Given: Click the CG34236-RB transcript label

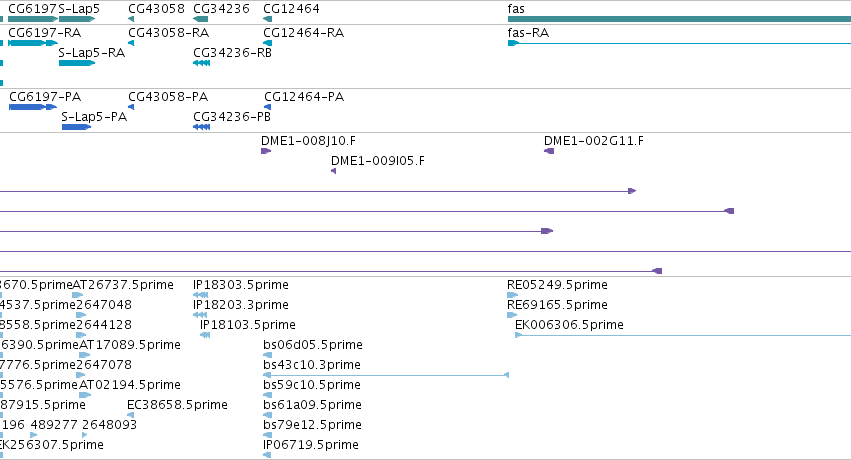Looking at the screenshot, I should [232, 53].
